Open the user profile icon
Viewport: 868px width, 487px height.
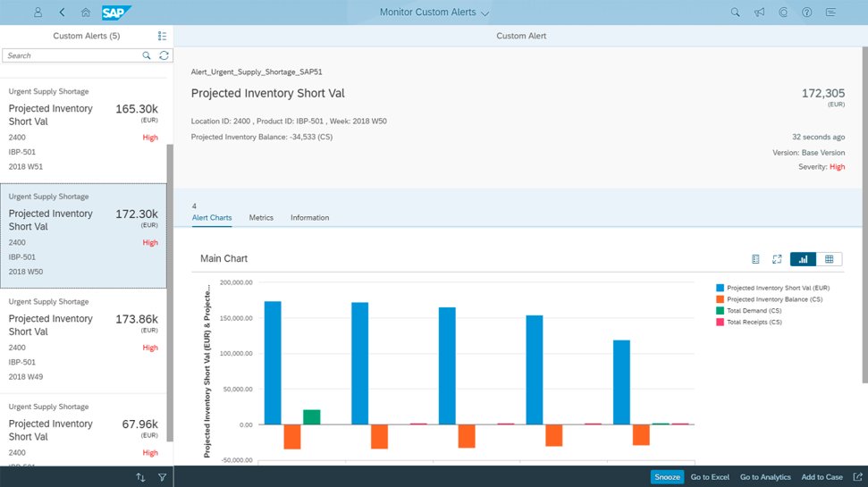(x=38, y=13)
